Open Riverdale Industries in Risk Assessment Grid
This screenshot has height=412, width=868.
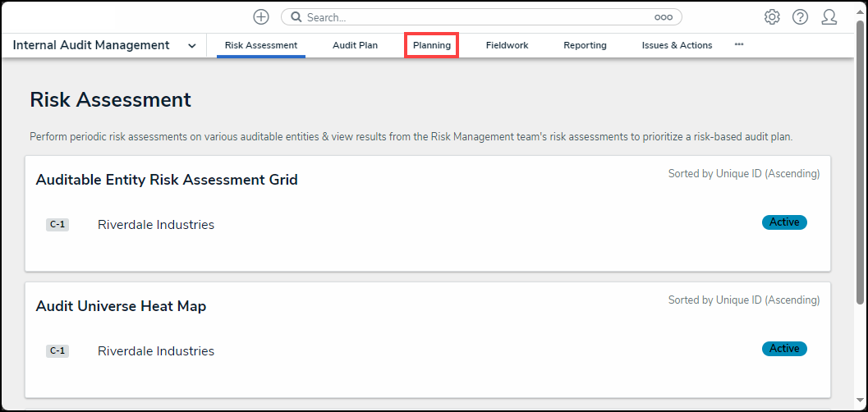(156, 225)
